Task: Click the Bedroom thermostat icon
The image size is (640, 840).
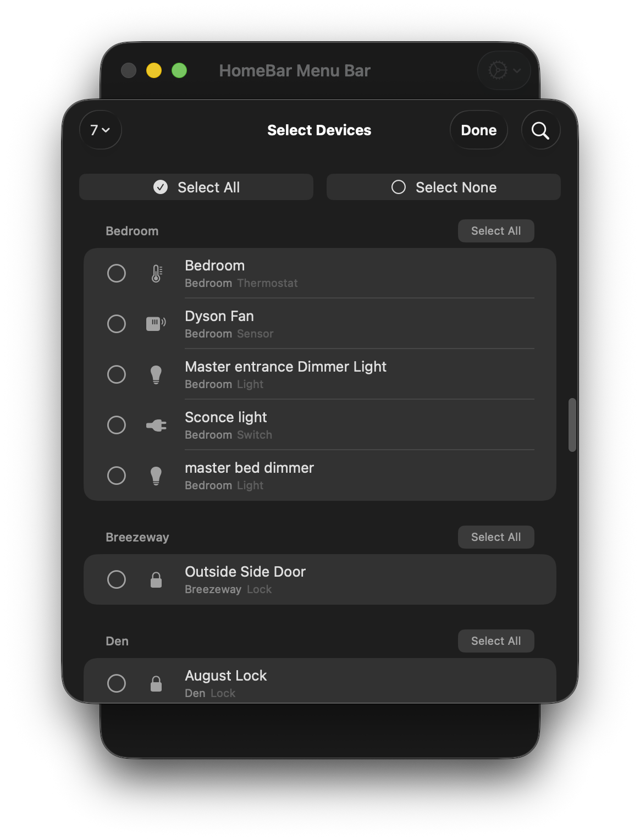Action: [x=156, y=273]
